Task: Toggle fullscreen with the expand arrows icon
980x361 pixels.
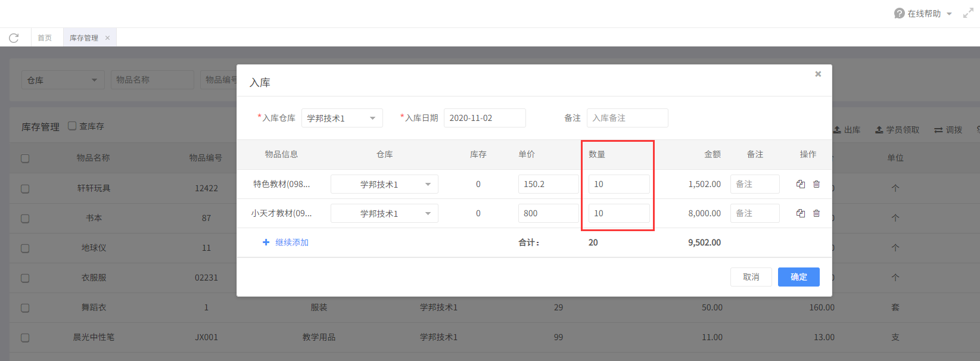Action: pyautogui.click(x=968, y=13)
